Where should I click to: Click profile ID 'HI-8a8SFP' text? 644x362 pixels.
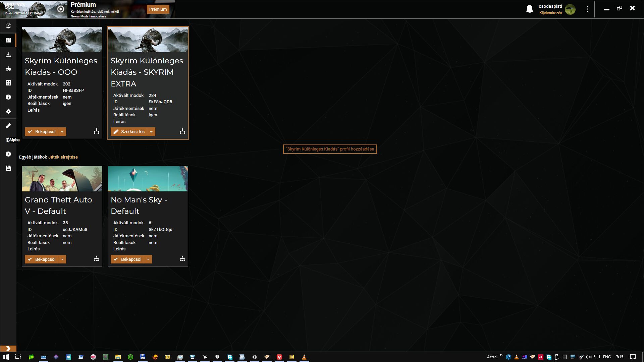click(73, 90)
